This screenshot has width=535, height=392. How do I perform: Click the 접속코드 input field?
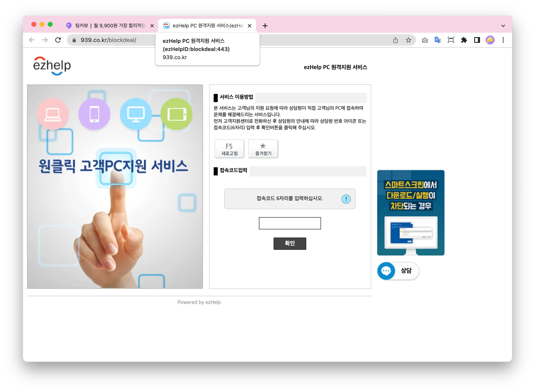290,223
